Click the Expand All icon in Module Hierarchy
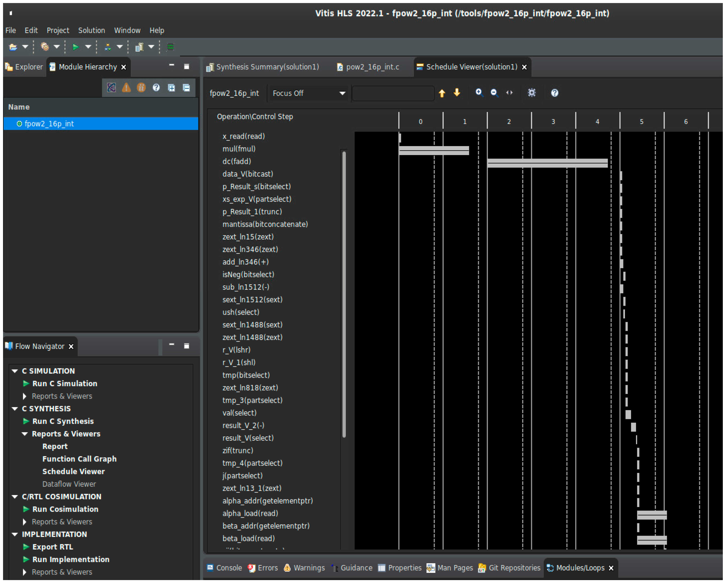The height and width of the screenshot is (584, 728). click(x=172, y=88)
